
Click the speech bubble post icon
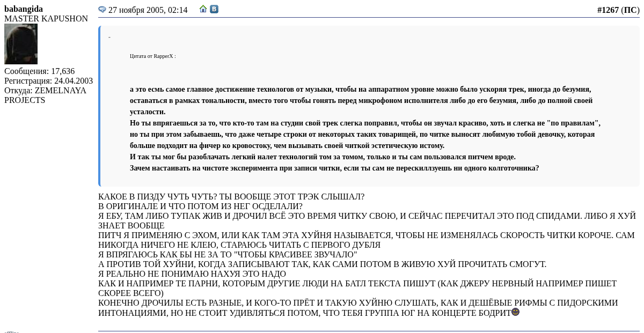click(x=102, y=9)
